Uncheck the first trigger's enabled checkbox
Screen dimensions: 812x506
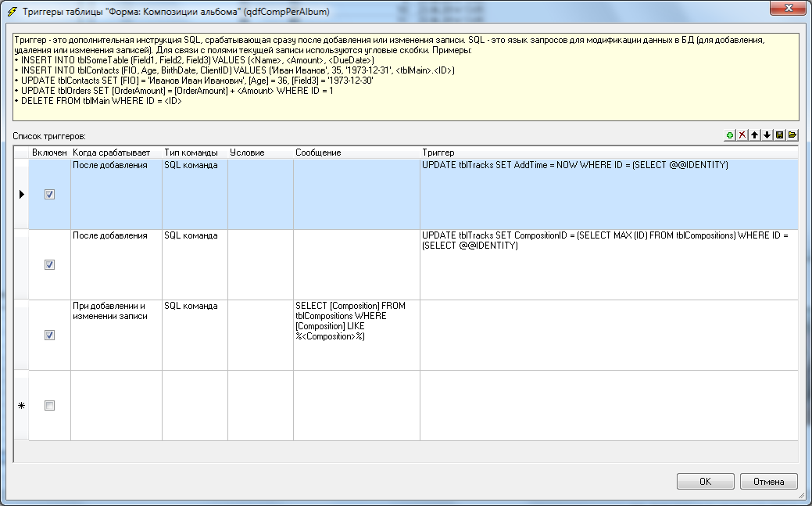[50, 194]
